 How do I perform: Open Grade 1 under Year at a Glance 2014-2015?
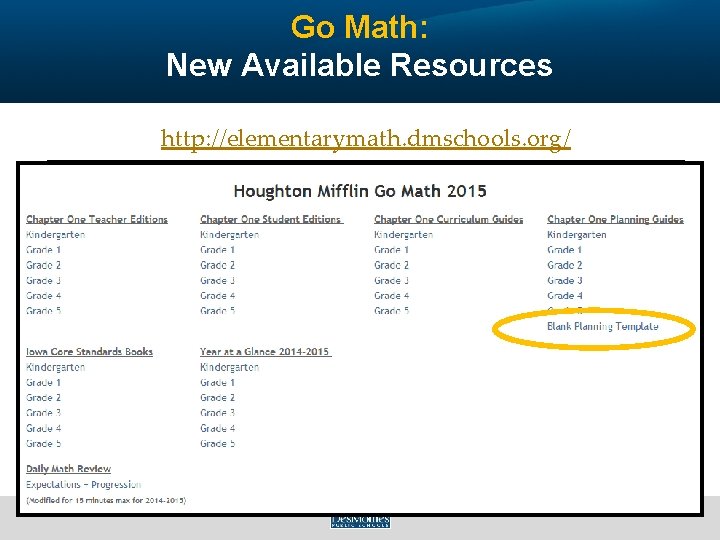218,382
